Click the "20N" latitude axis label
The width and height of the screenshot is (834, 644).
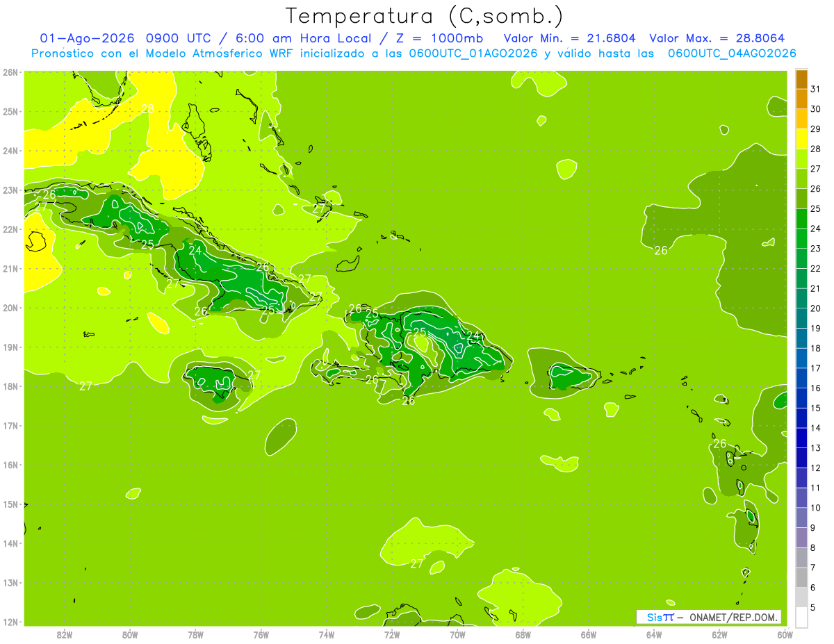10,308
